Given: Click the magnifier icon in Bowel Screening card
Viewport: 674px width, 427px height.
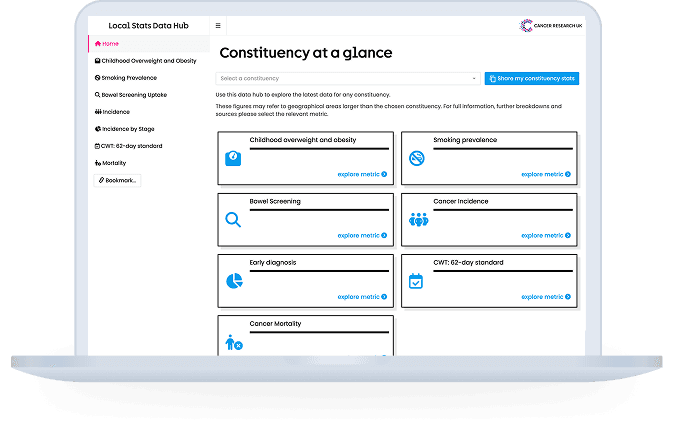Looking at the screenshot, I should [x=233, y=220].
